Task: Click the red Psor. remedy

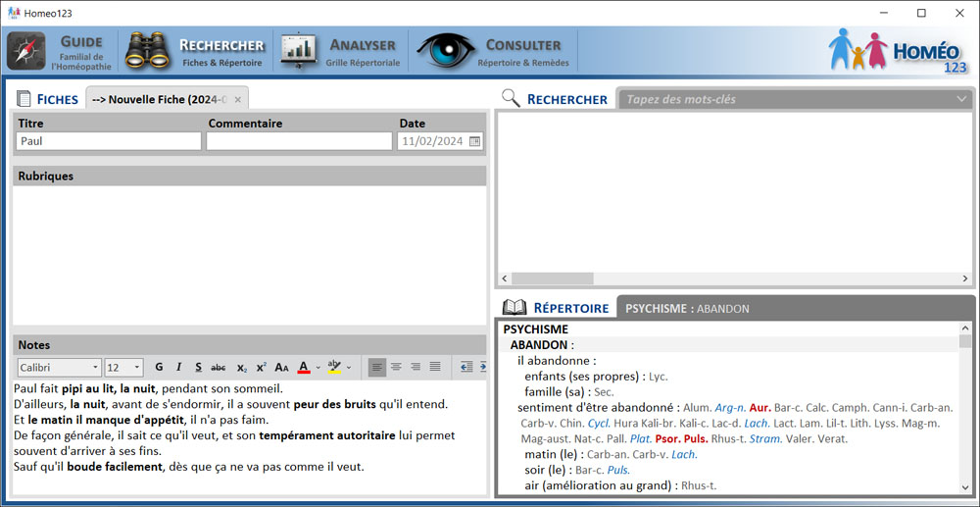Action: point(667,439)
